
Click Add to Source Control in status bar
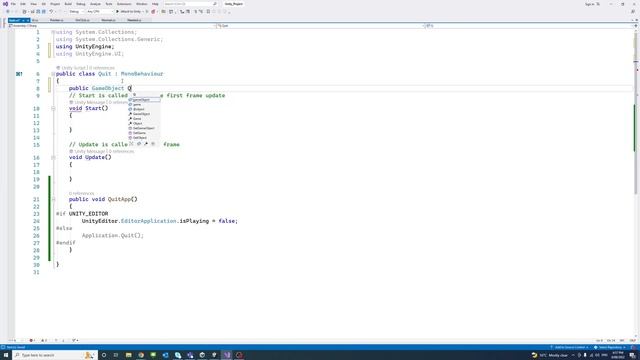[569, 347]
